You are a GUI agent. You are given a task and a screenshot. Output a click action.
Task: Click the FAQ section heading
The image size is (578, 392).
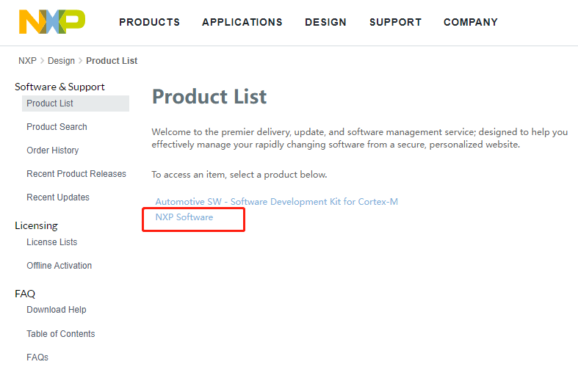pyautogui.click(x=25, y=294)
